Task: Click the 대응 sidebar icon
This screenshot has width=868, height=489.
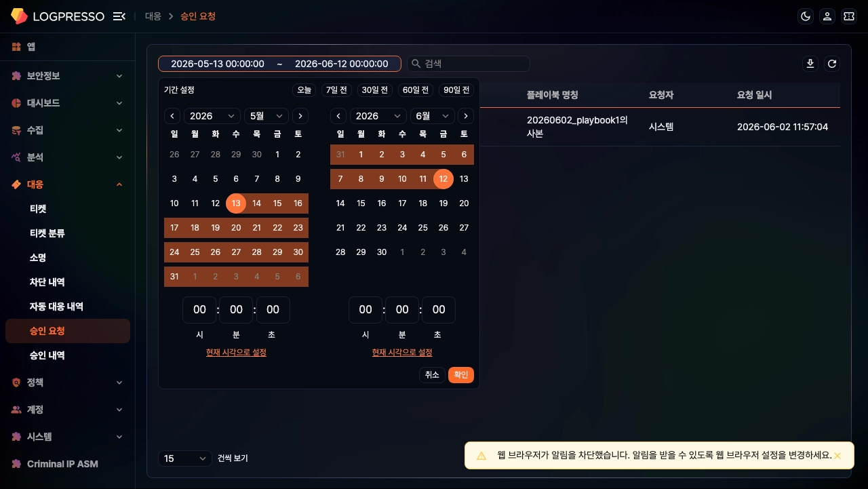Action: [16, 184]
